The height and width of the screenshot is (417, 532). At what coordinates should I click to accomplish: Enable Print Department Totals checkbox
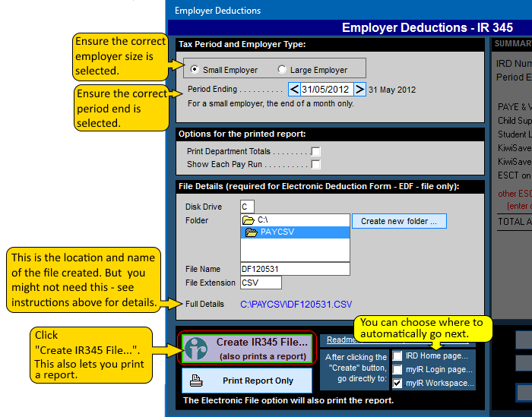pyautogui.click(x=316, y=152)
